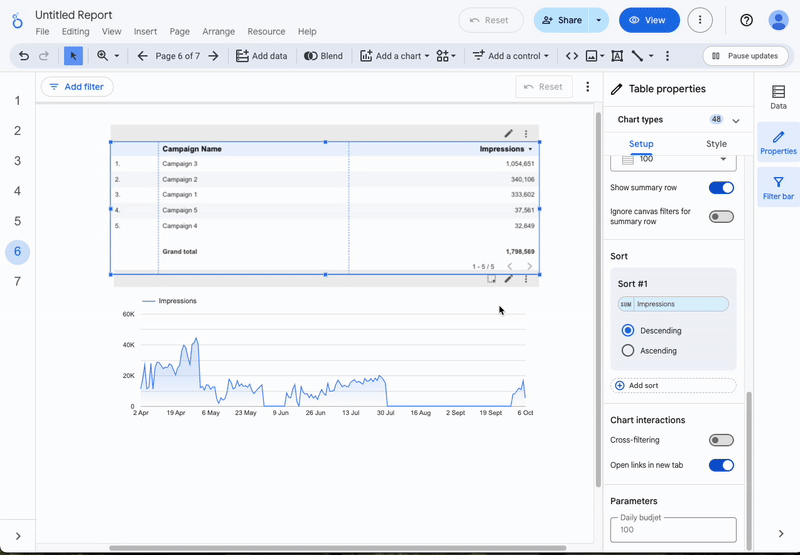Click the canvas horizontal scrollbar
Viewport: 800px width, 555px height.
(x=338, y=548)
